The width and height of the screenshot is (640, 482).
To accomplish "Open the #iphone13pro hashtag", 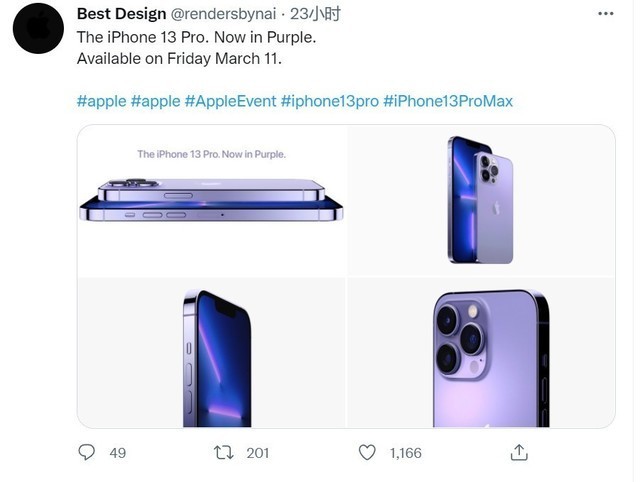I will click(330, 101).
